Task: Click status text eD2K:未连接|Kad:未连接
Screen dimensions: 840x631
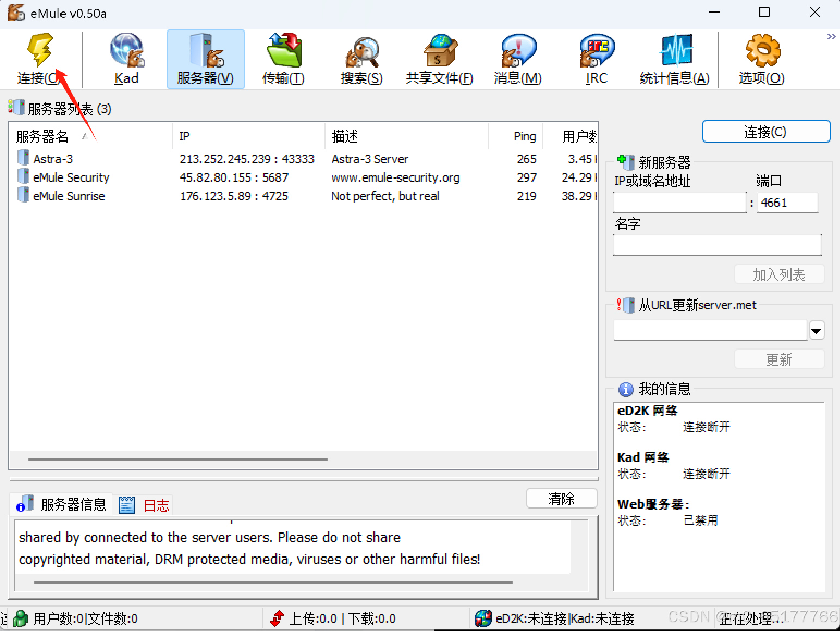Action: [x=565, y=618]
